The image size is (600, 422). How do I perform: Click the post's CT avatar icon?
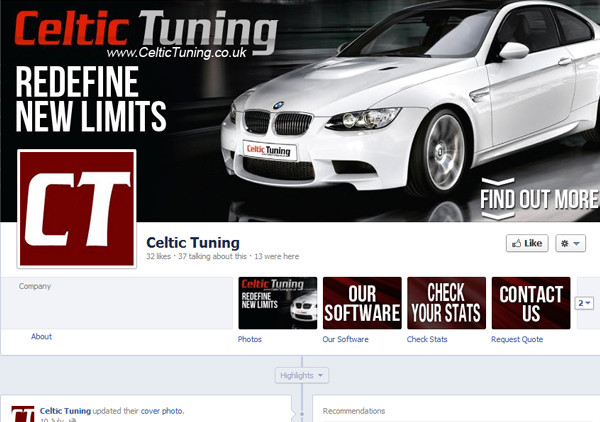click(x=23, y=414)
